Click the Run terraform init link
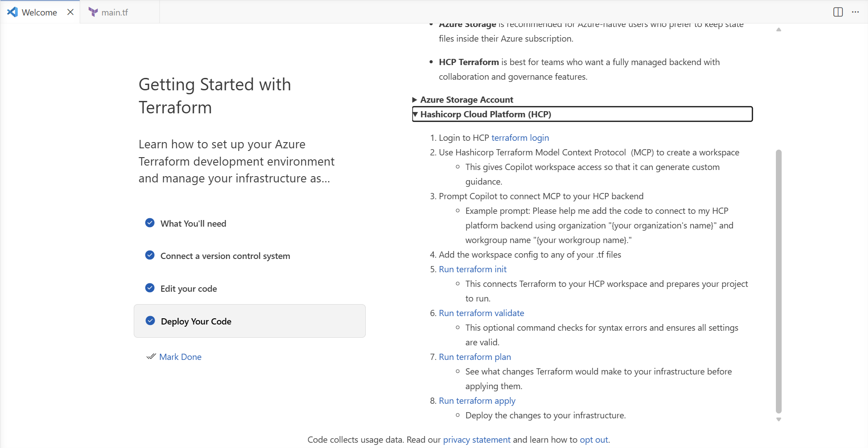This screenshot has height=448, width=868. 473,269
